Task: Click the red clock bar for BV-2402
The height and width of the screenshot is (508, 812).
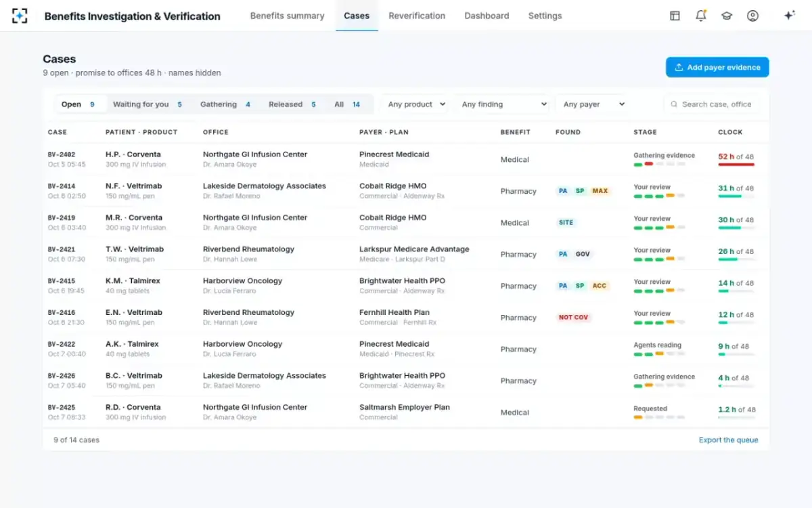Action: pyautogui.click(x=736, y=165)
